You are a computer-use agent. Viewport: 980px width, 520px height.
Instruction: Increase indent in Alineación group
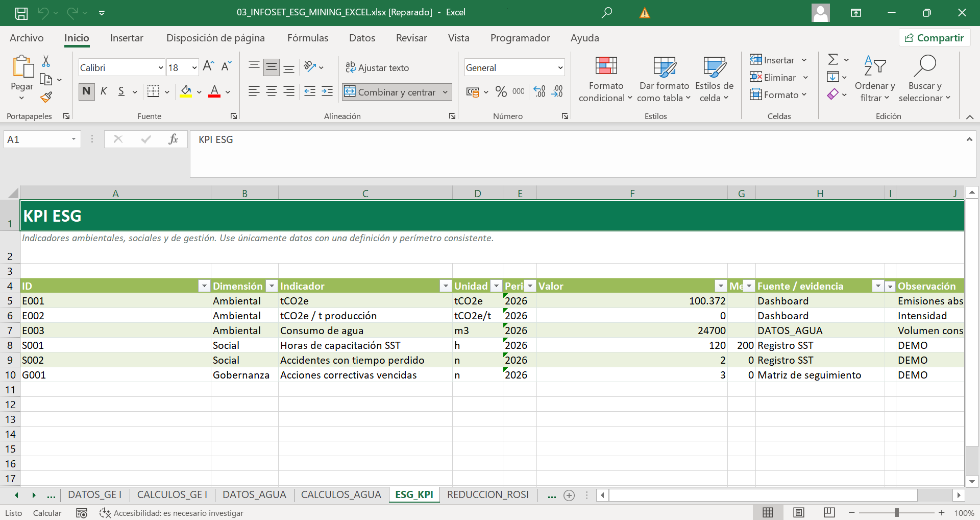click(327, 92)
